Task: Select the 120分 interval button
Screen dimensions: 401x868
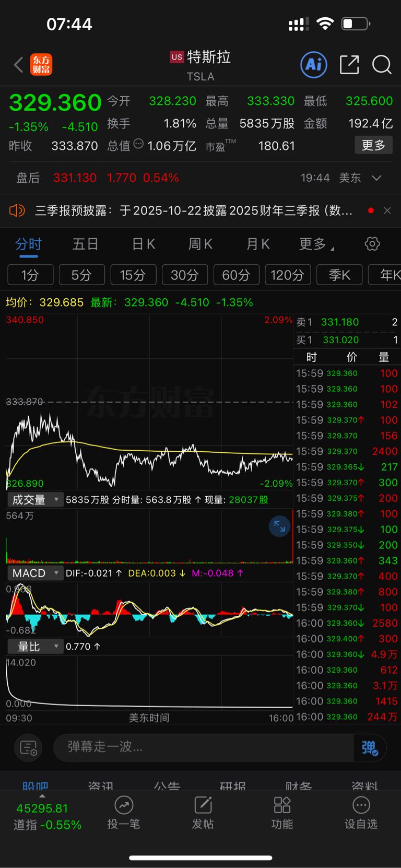Action: [x=288, y=275]
